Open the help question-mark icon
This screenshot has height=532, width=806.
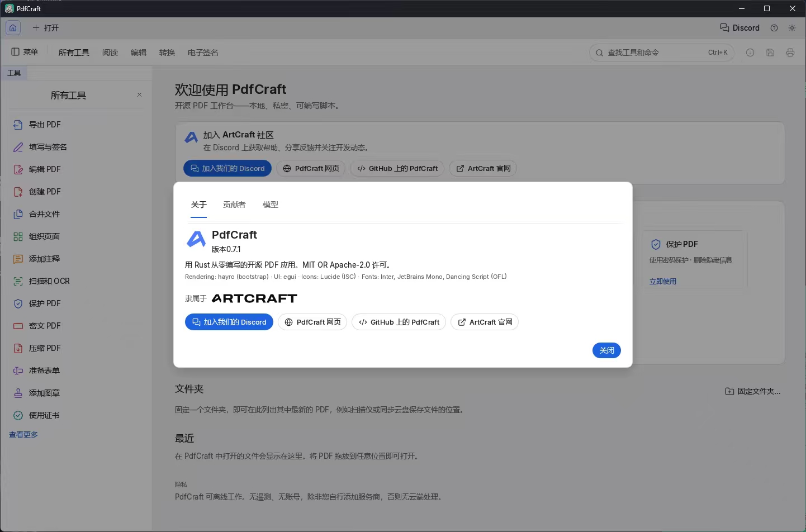tap(774, 28)
